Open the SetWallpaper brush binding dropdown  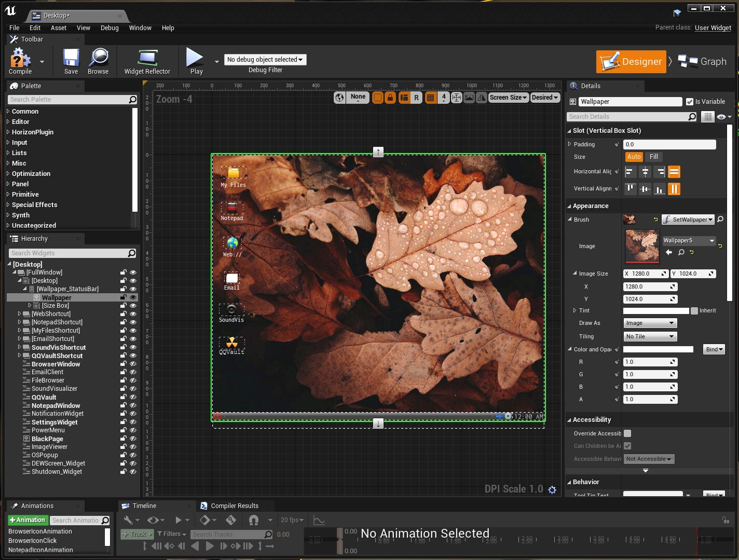click(688, 219)
